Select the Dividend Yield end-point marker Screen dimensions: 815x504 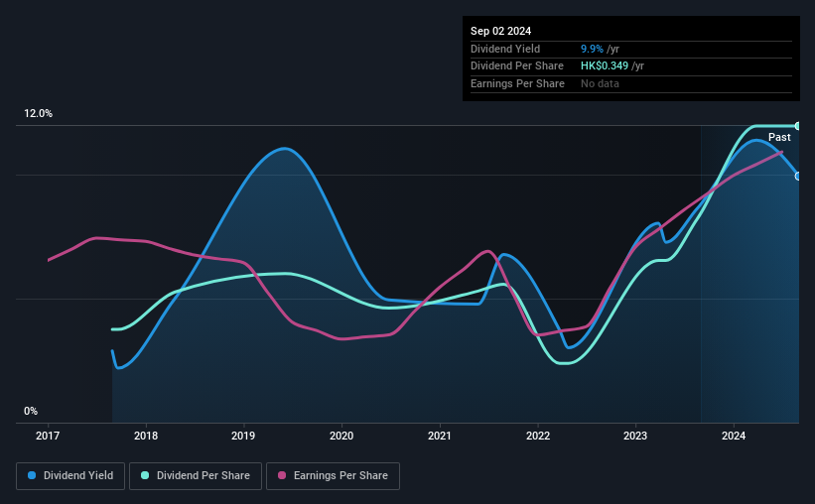point(798,177)
